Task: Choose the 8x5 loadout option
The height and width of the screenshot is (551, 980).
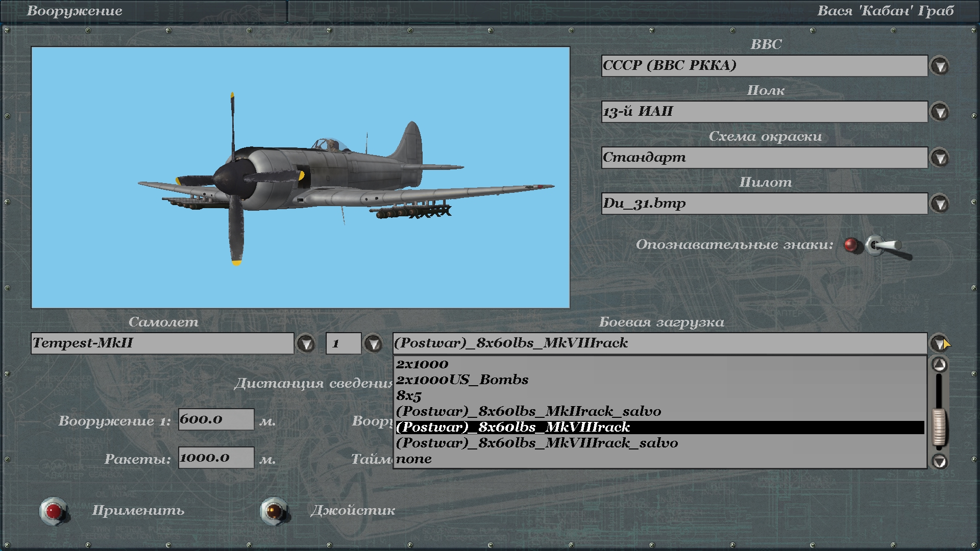Action: click(409, 396)
